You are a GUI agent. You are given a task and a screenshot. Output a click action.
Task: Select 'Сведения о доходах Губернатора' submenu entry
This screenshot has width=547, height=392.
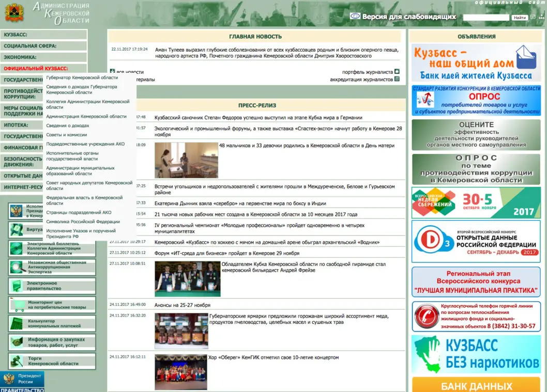(x=82, y=89)
